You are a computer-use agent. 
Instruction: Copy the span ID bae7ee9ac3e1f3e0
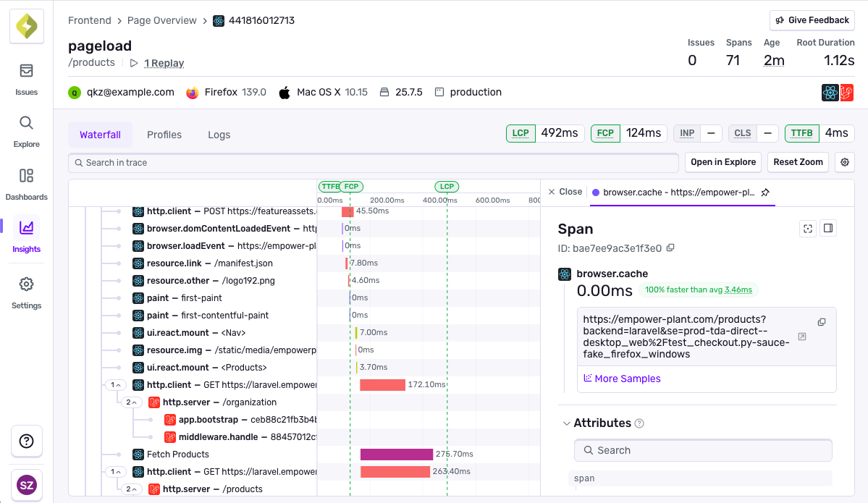[670, 248]
